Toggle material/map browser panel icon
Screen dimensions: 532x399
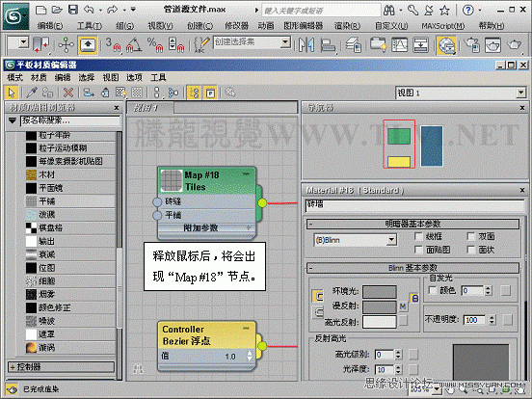point(195,93)
